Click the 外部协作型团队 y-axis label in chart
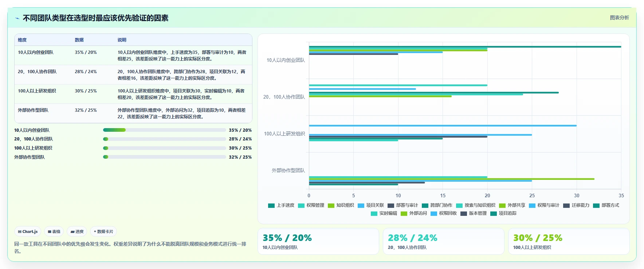Viewport: 644px width, 269px height. tap(288, 170)
